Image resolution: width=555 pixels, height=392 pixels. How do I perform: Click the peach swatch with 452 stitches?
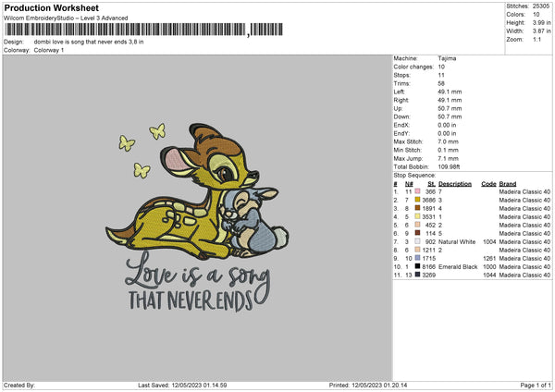[417, 225]
